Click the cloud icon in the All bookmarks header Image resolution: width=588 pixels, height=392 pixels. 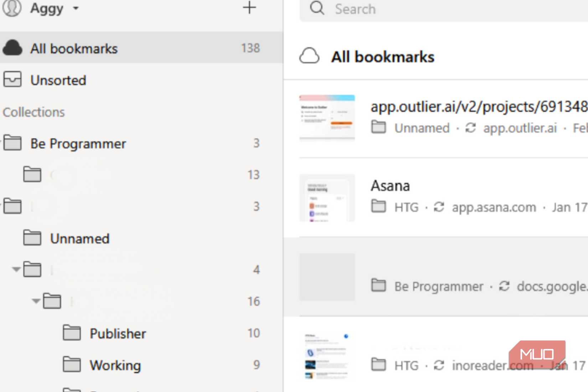tap(309, 56)
